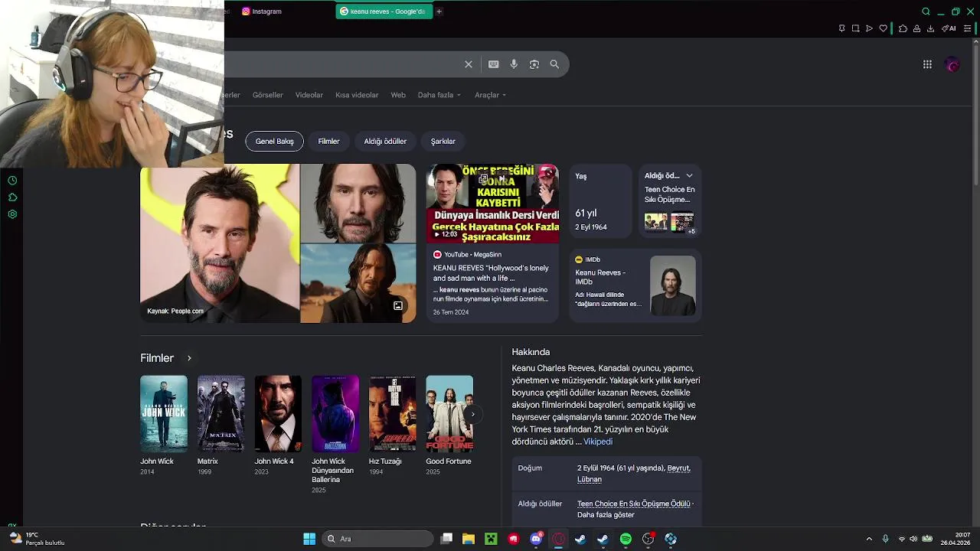Open the Vikipedi link

pyautogui.click(x=598, y=442)
